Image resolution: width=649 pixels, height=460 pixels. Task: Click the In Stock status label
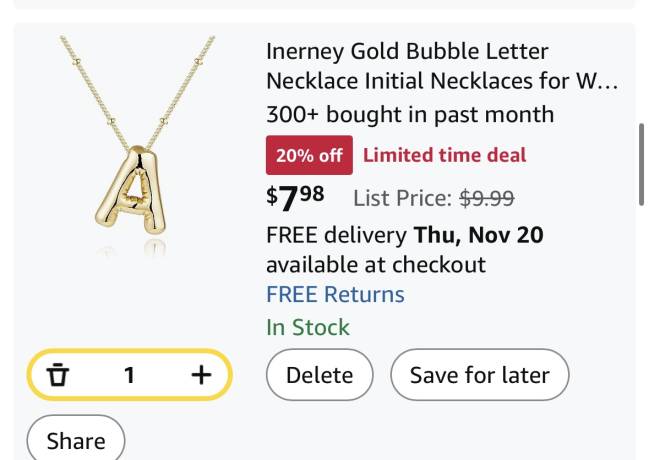[307, 327]
